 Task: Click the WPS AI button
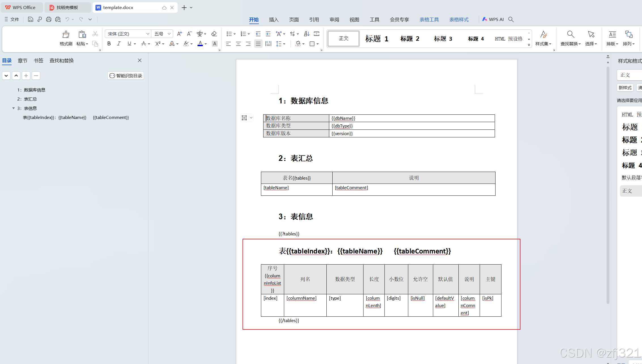[493, 19]
